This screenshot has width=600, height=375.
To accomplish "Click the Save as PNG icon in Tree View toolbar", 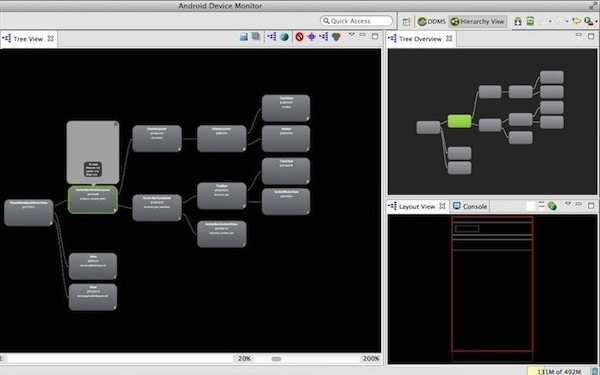I will 244,37.
